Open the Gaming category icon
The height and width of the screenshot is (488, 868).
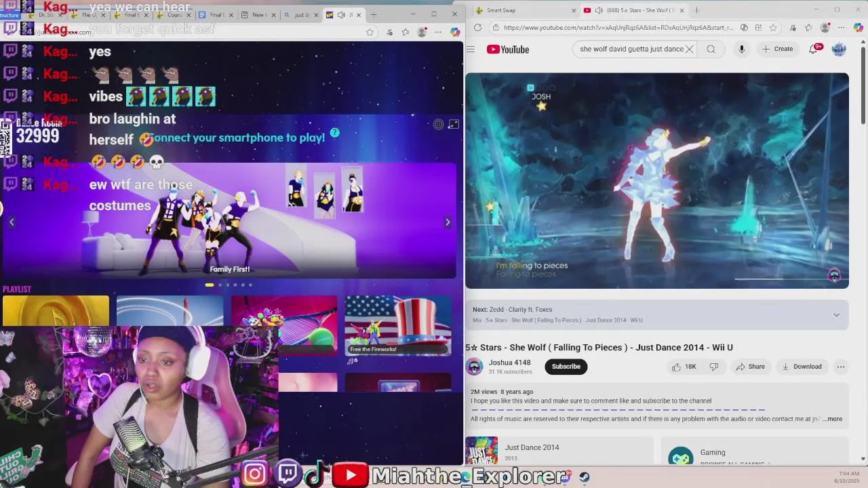click(681, 457)
